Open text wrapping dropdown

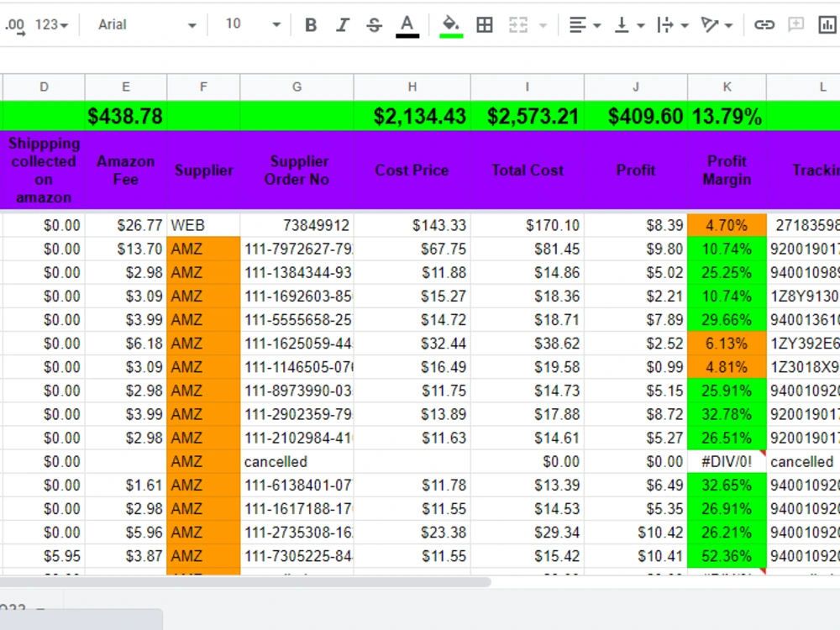point(672,24)
